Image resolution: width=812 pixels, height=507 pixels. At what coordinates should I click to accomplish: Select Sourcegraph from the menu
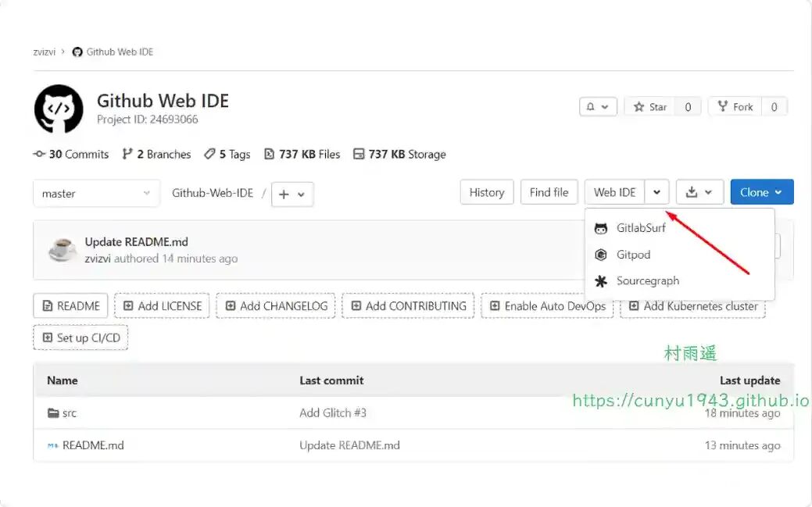tap(679, 280)
